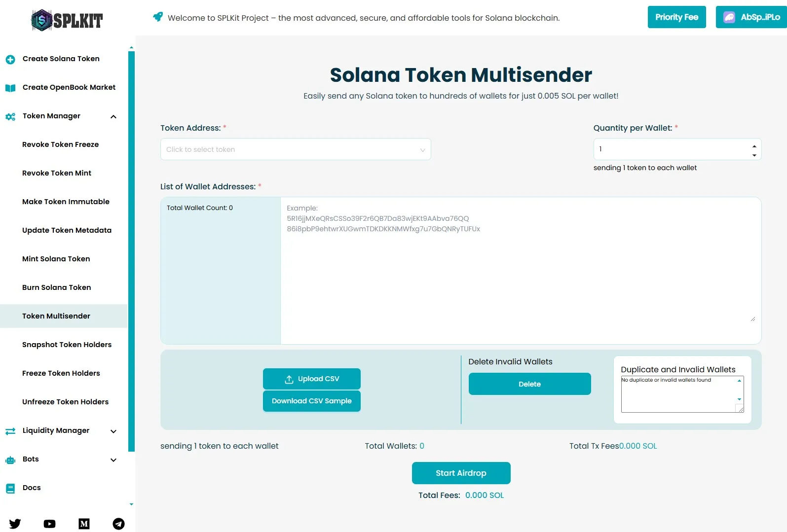Viewport: 787px width, 532px height.
Task: Click the plus icon beside Create Solana Token
Action: (x=10, y=60)
